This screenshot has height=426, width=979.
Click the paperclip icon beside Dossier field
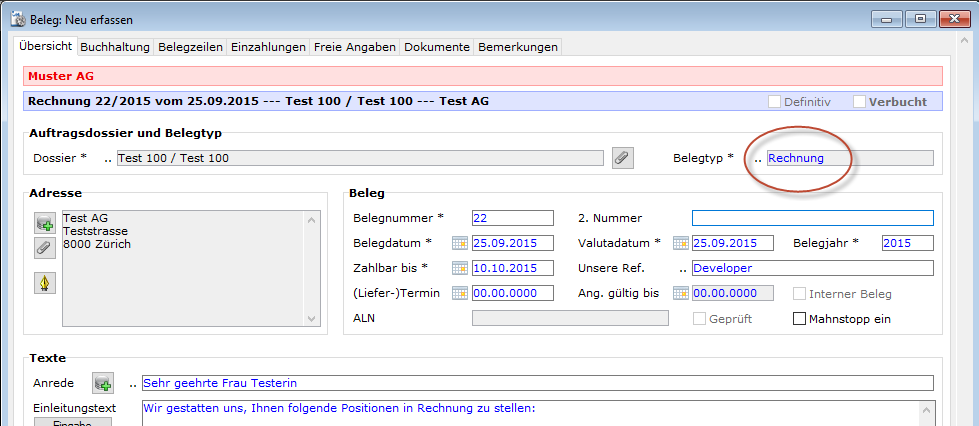click(x=623, y=158)
